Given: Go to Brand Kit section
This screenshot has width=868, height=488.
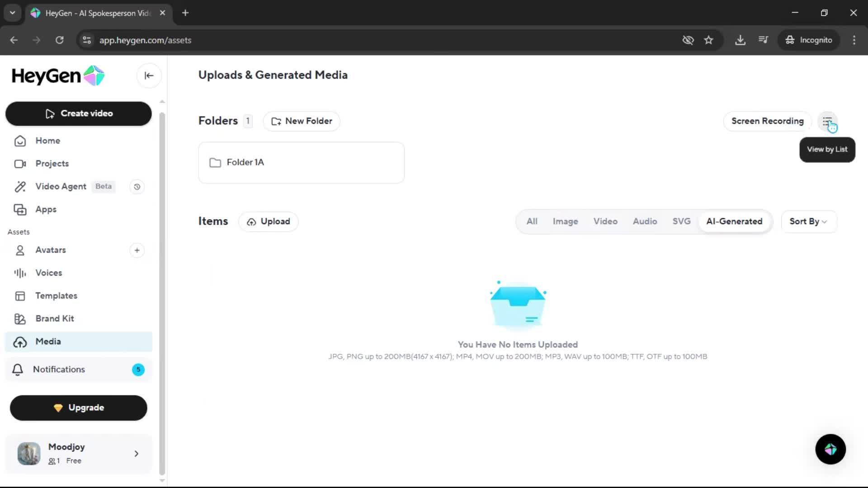Looking at the screenshot, I should 54,319.
